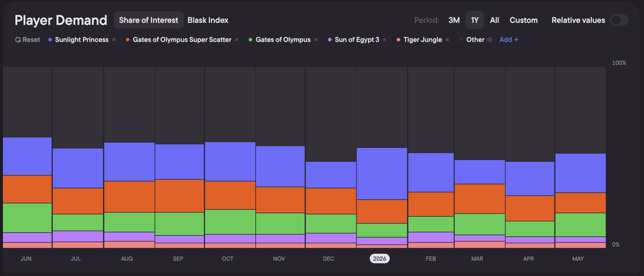The image size is (644, 276).
Task: Enable the Relative values switch
Action: click(x=619, y=20)
